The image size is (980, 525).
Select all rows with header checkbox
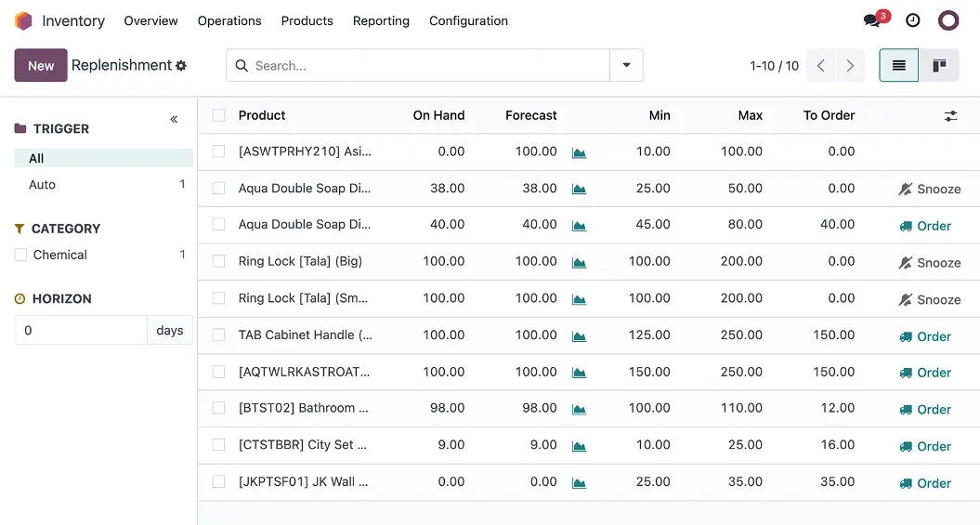218,115
